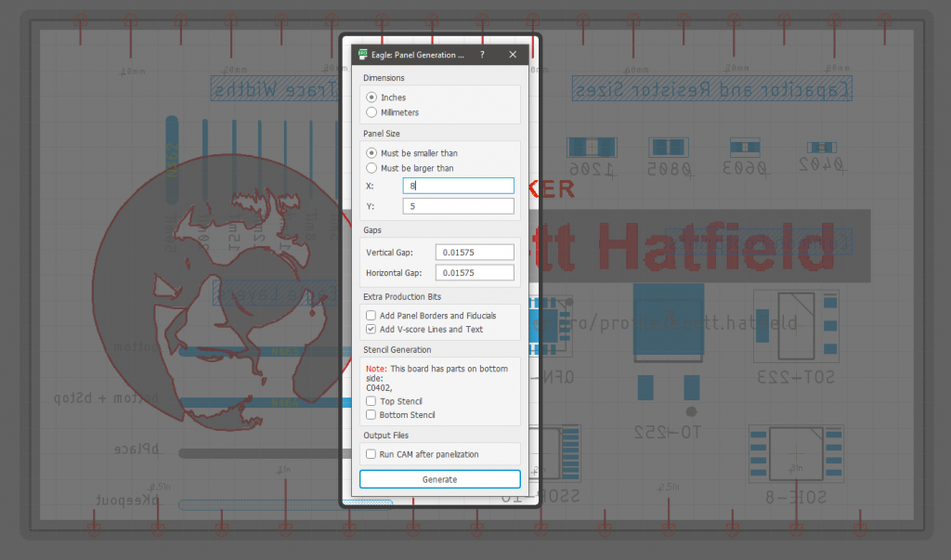Edit the Vertical Gap value

pos(475,252)
